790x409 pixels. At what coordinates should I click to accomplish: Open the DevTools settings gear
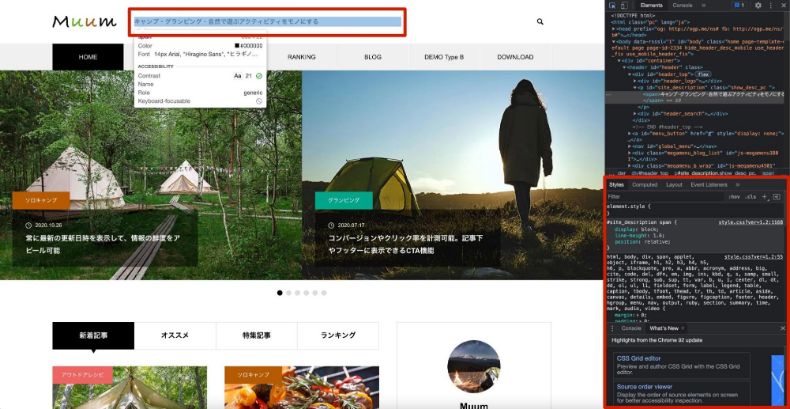(758, 5)
